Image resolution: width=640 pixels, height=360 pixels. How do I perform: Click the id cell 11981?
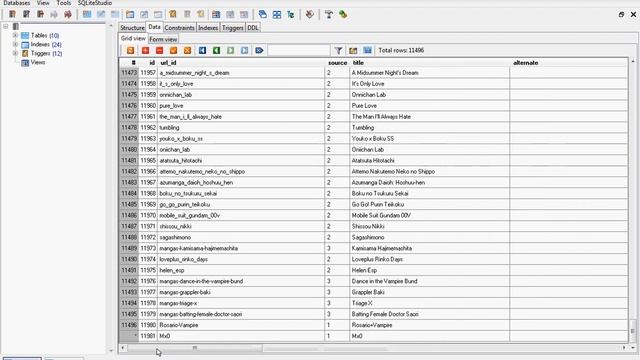[148, 336]
